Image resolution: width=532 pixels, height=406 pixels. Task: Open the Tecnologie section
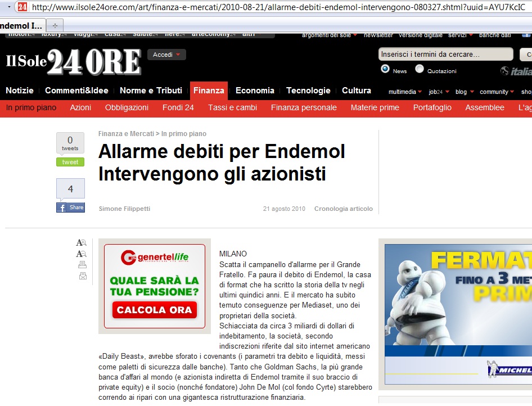click(308, 91)
